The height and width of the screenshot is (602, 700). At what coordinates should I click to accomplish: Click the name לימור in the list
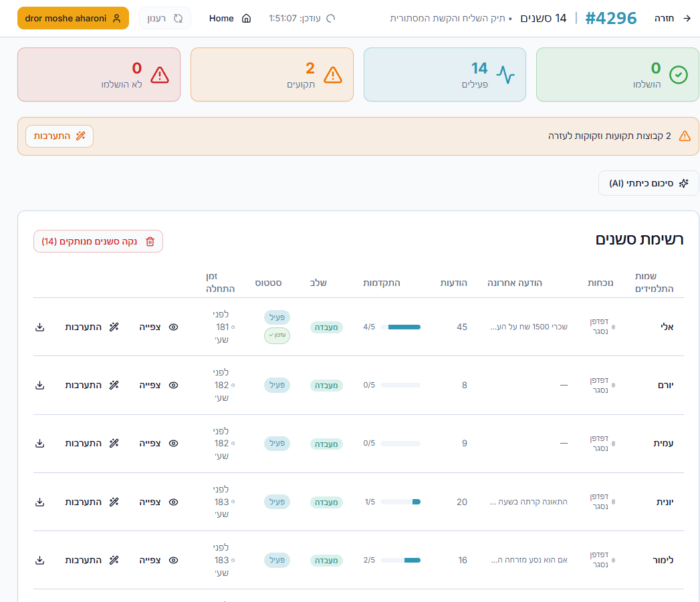point(663,560)
